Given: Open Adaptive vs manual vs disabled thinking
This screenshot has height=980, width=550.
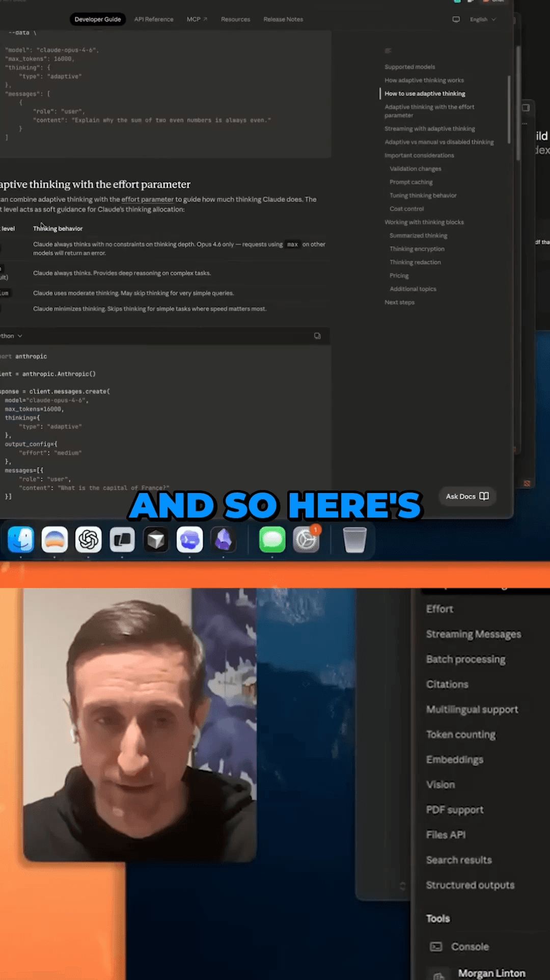Looking at the screenshot, I should click(439, 142).
